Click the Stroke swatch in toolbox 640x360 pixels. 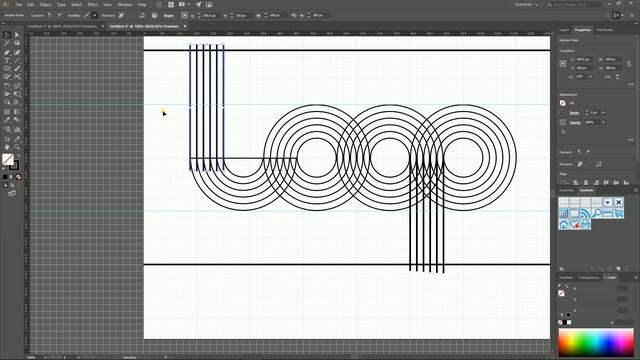pos(14,165)
